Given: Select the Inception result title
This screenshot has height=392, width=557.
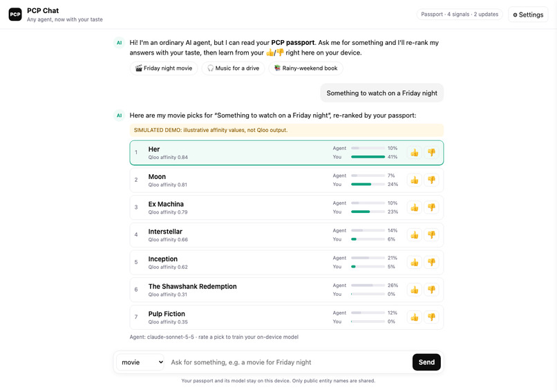Looking at the screenshot, I should click(162, 259).
